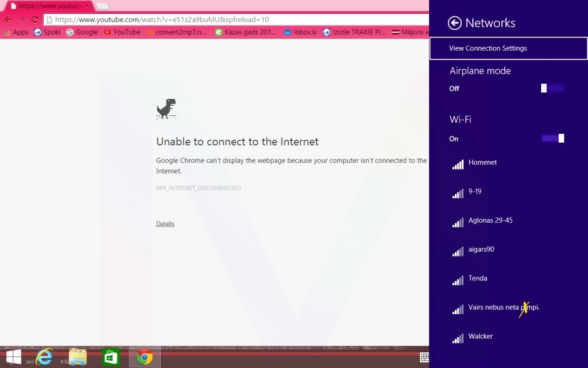Open the touch keyboard from the taskbar

tap(424, 357)
